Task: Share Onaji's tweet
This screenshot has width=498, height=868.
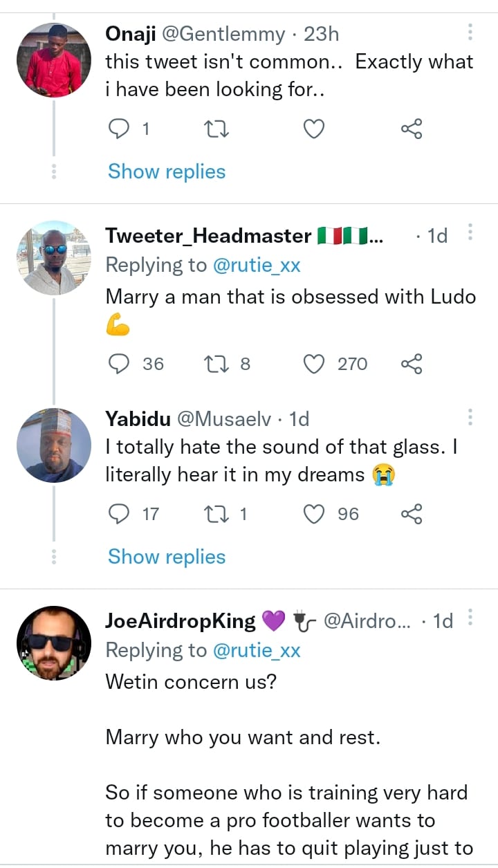Action: click(412, 129)
